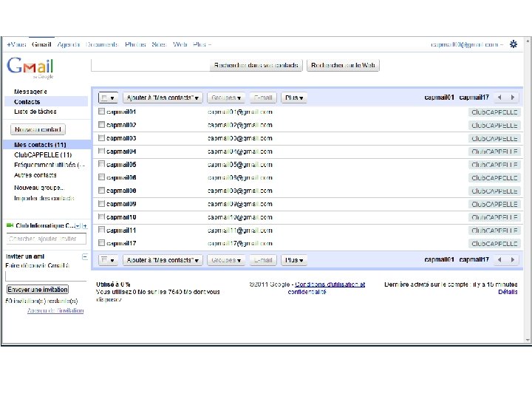
Task: Click previous page arrow in bottom toolbar
Action: coord(499,260)
